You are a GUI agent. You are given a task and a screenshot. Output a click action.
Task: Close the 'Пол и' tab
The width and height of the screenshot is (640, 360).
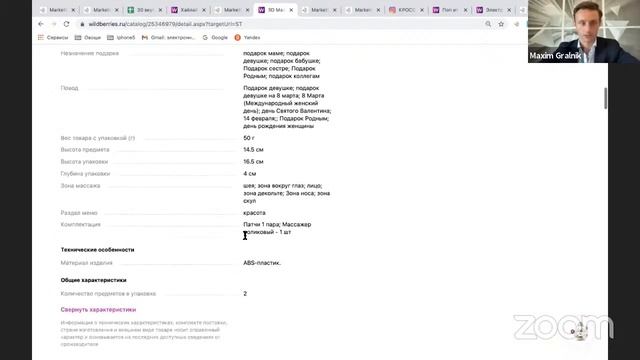tap(465, 10)
